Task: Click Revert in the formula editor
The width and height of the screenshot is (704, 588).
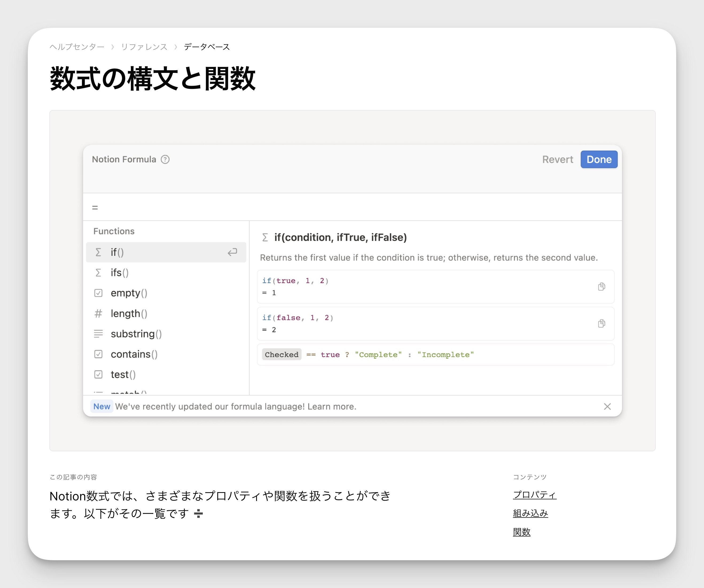Action: (557, 159)
